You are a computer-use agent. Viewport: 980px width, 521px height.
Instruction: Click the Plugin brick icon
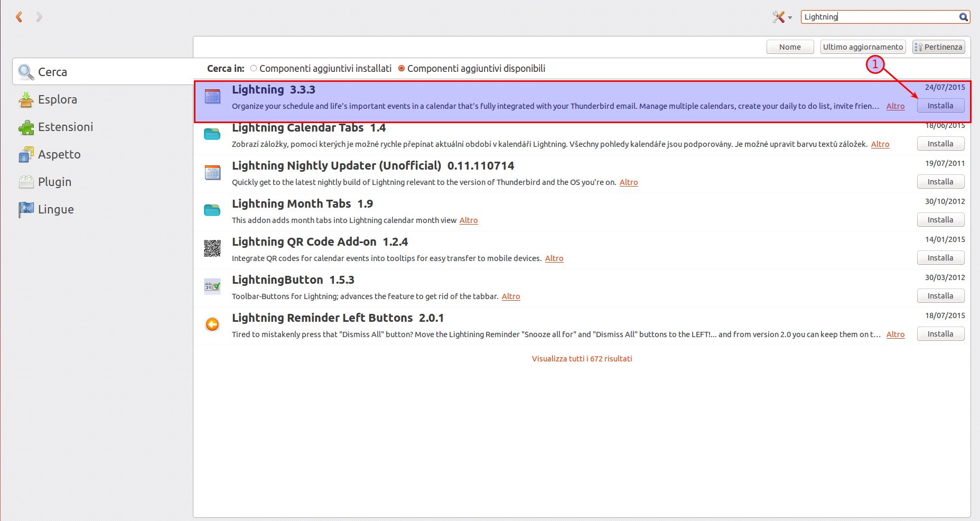(x=26, y=182)
